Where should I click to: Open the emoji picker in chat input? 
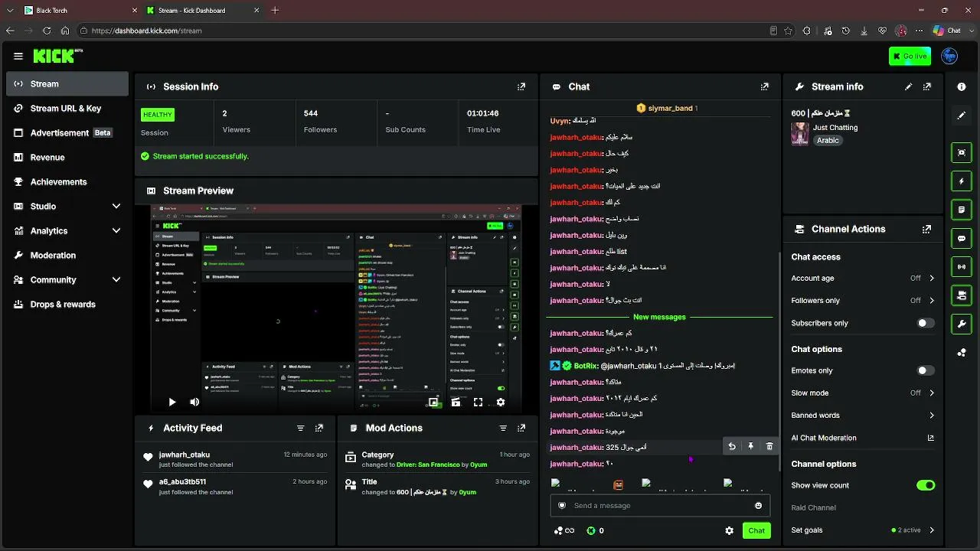click(759, 506)
